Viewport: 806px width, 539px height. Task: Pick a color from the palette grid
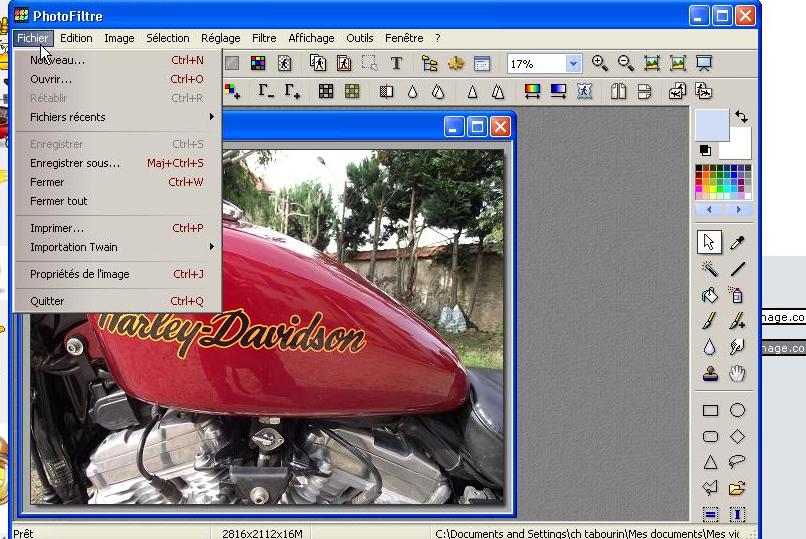click(723, 182)
